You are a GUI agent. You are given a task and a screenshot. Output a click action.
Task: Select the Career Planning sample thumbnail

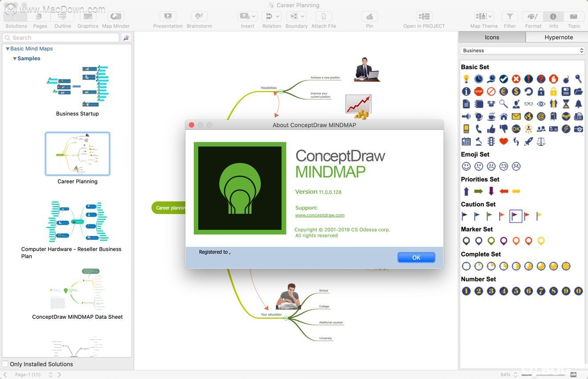coord(78,154)
